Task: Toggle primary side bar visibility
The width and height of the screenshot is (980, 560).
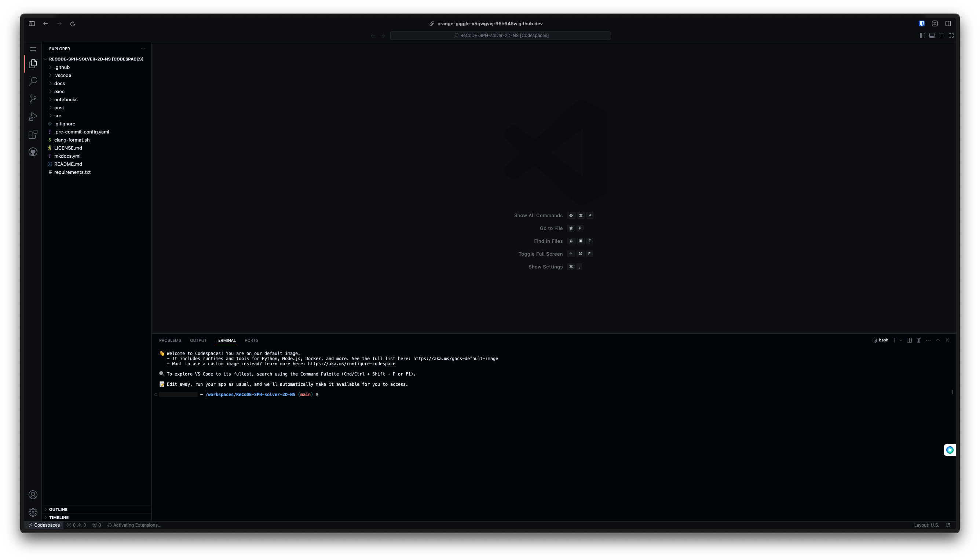Action: point(922,35)
